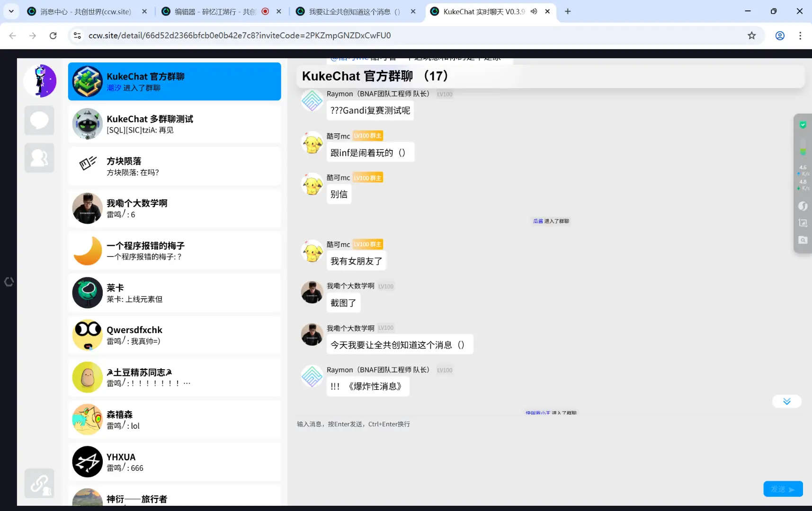Reload the current page
The height and width of the screenshot is (511, 812).
pos(53,35)
